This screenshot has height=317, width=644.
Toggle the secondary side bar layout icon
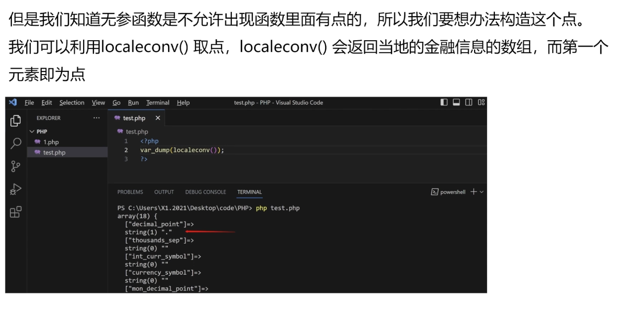point(469,102)
